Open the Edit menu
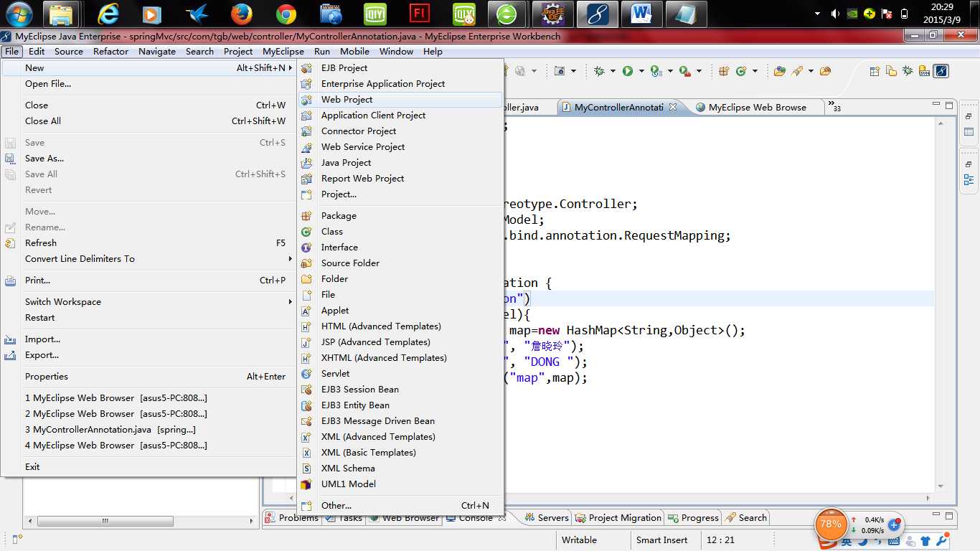Screen dimensions: 980x551 pos(37,52)
